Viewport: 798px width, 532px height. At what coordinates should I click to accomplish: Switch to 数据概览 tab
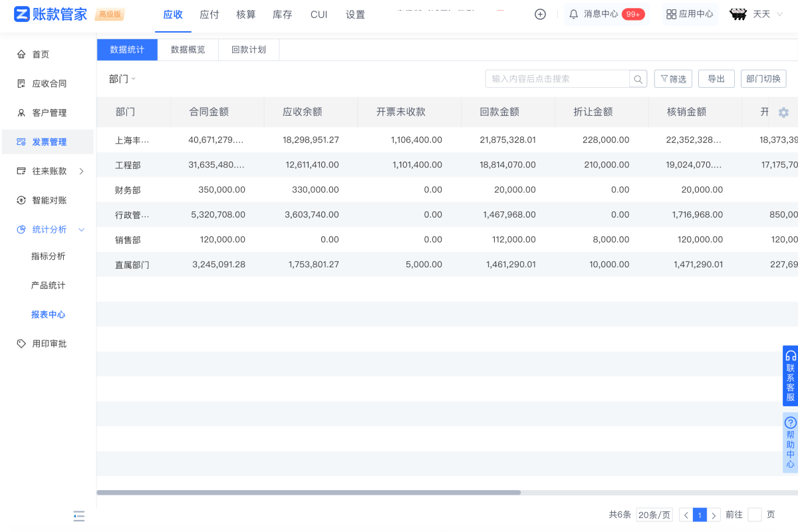188,50
